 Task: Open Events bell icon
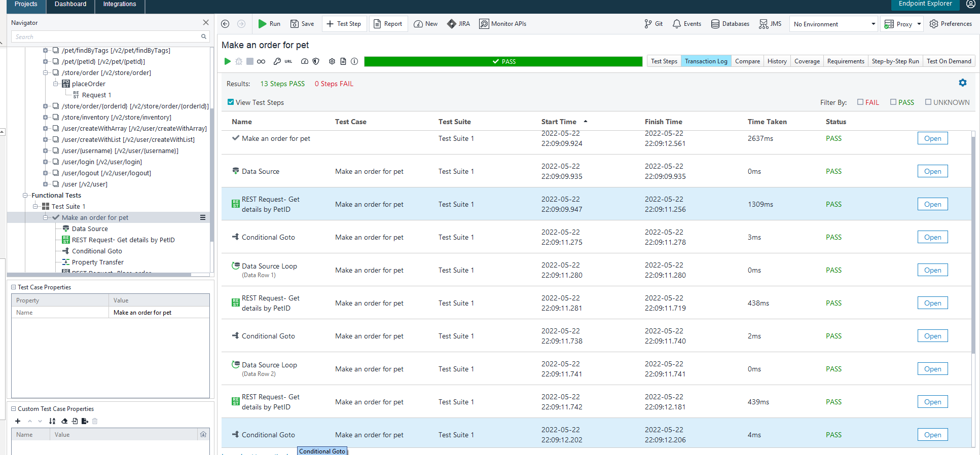[x=687, y=24]
